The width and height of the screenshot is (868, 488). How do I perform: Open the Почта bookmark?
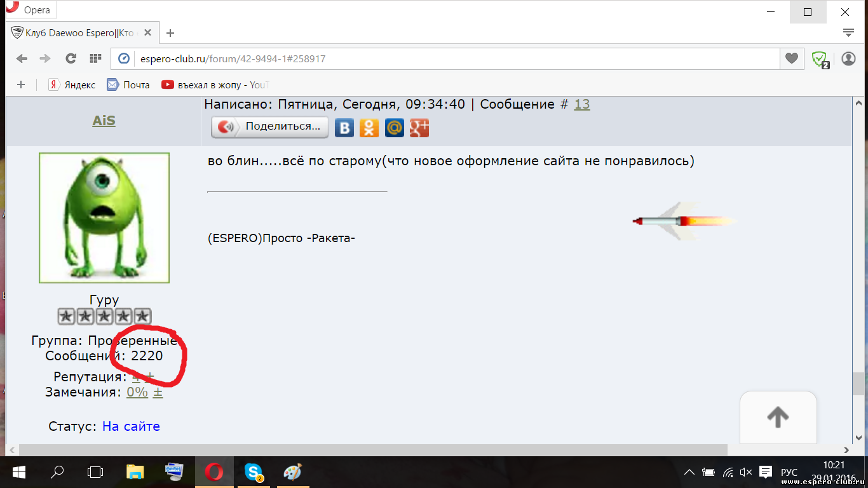point(128,85)
